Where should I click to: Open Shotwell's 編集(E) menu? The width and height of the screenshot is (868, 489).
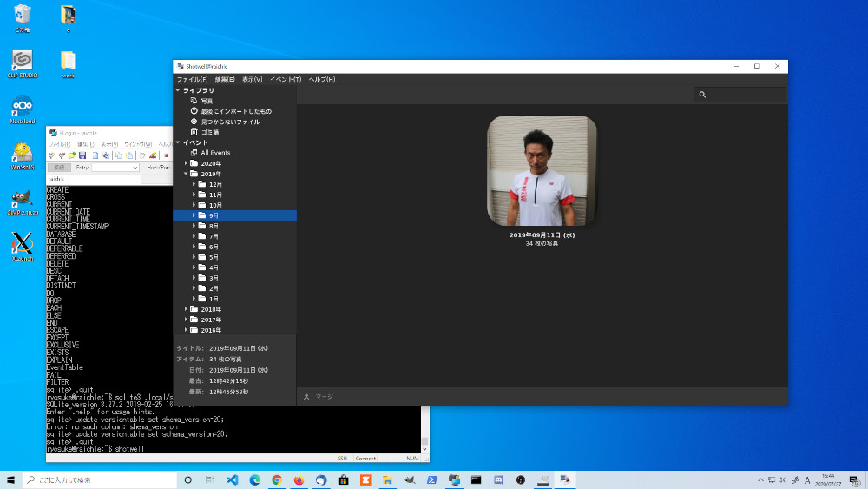225,80
